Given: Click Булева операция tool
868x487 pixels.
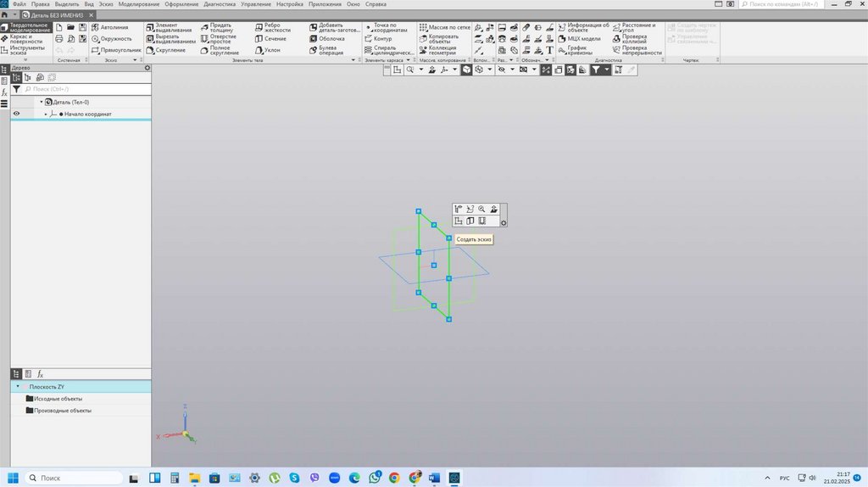Looking at the screenshot, I should coord(326,50).
